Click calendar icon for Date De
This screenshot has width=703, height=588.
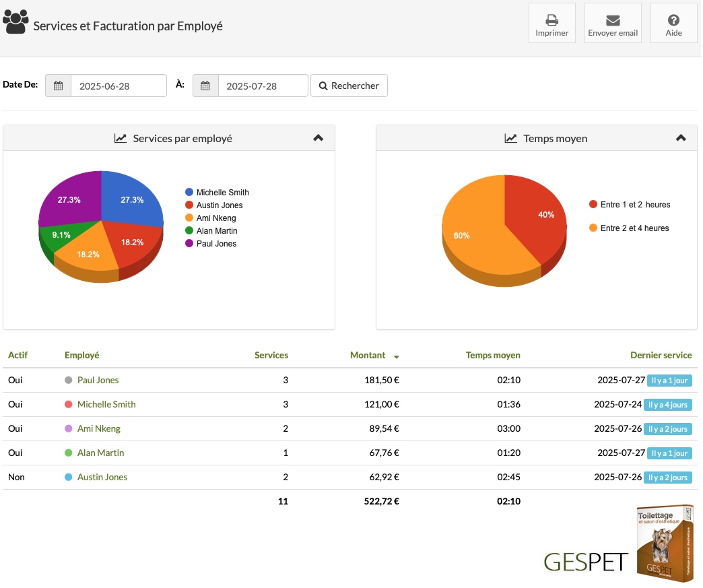pyautogui.click(x=59, y=86)
